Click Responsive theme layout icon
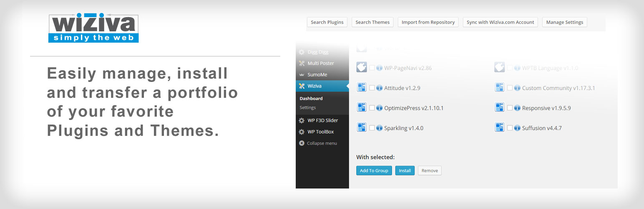This screenshot has width=644, height=209. coord(499,107)
